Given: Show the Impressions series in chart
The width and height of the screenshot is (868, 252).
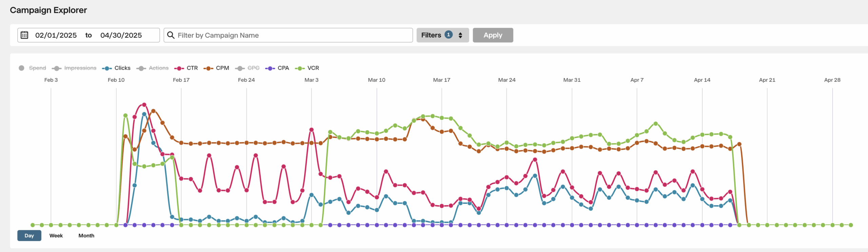Looking at the screenshot, I should click(80, 68).
